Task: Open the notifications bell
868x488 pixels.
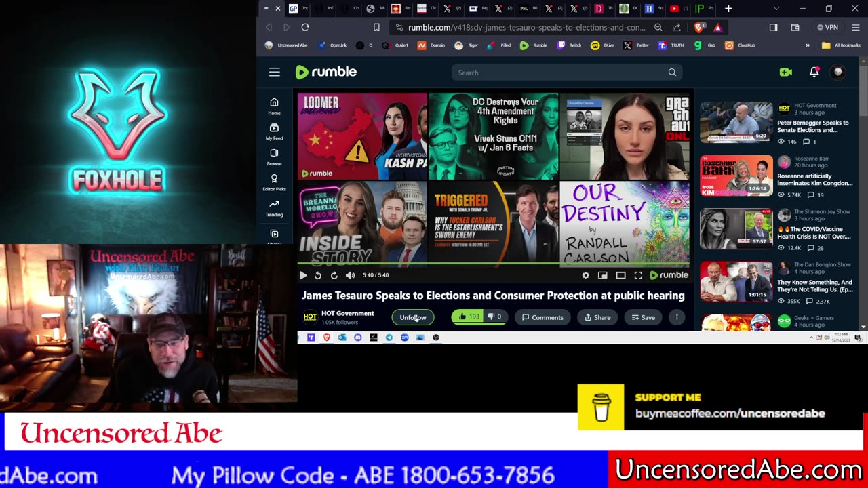Action: pyautogui.click(x=814, y=72)
